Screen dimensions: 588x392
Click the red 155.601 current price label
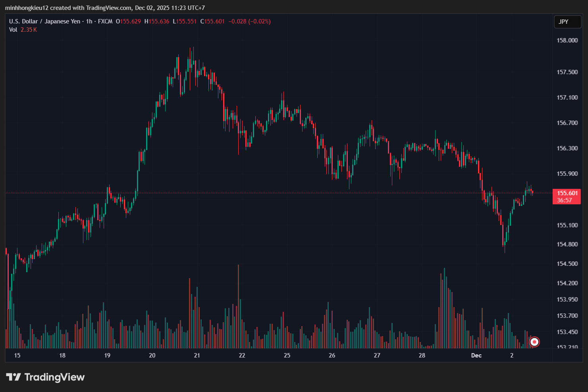point(567,193)
